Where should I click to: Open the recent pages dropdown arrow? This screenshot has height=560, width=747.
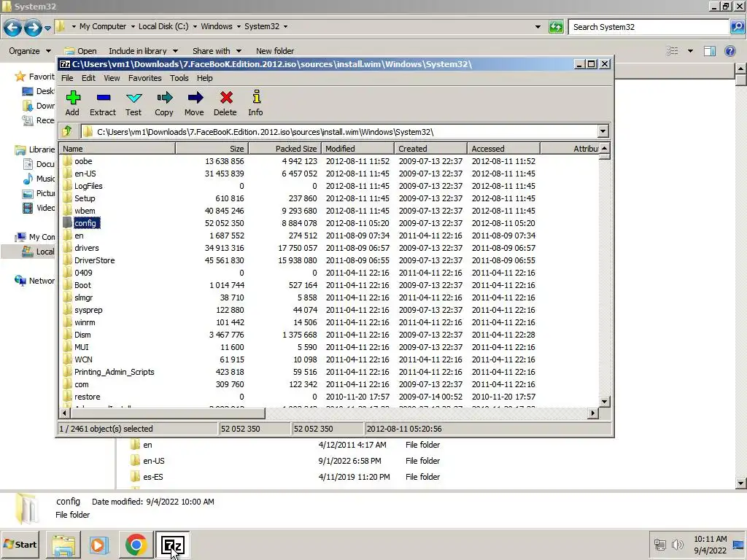(x=47, y=28)
